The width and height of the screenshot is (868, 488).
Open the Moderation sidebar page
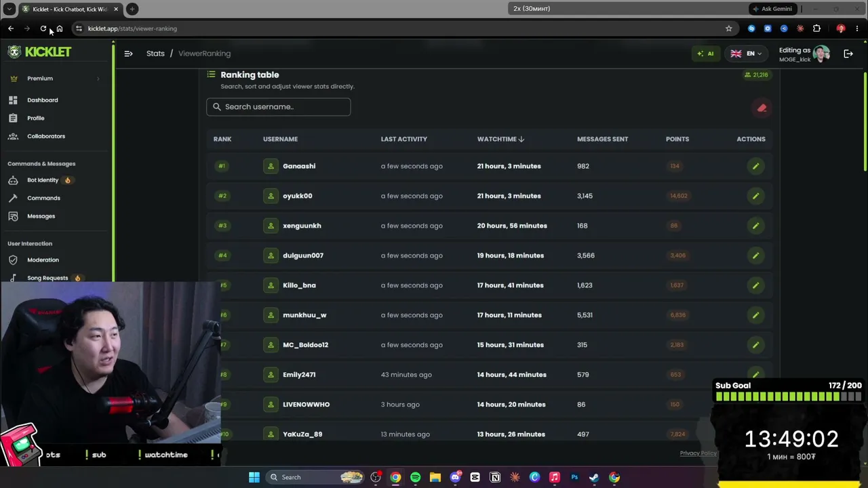click(x=43, y=260)
